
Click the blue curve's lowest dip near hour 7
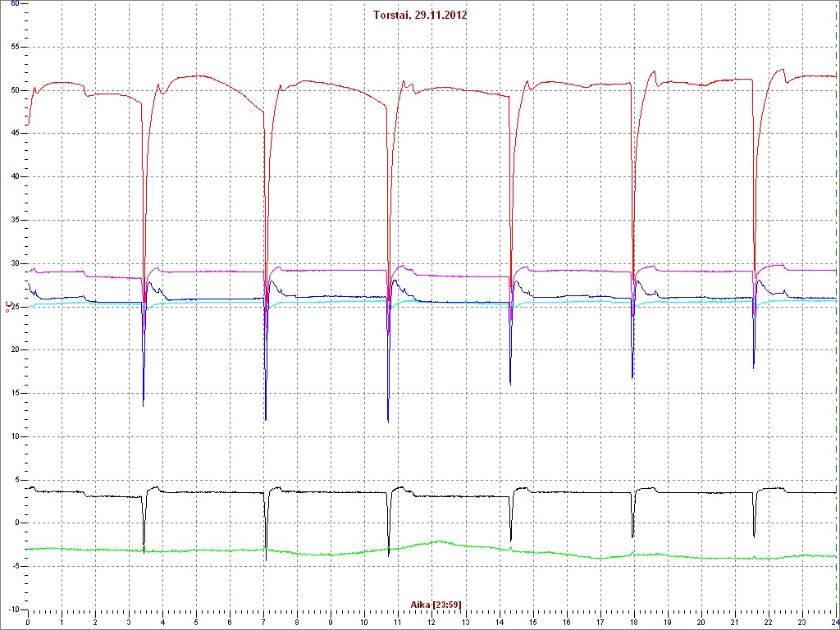[266, 420]
